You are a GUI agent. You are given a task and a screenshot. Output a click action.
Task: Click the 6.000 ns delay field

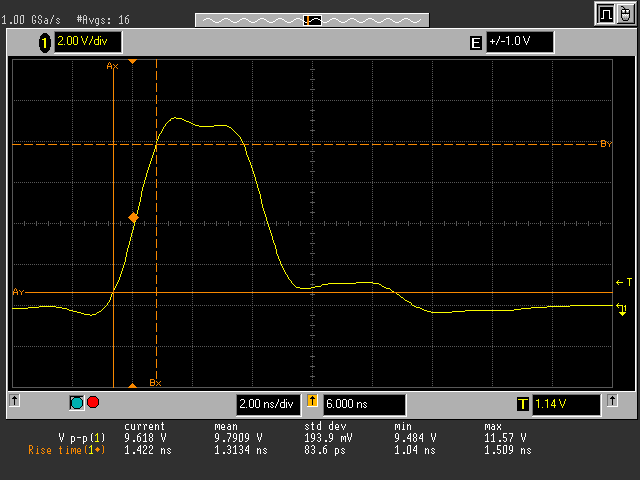click(363, 404)
